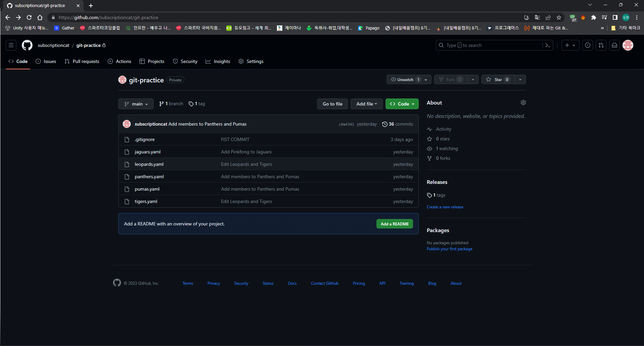Viewport: 644px width, 346px height.
Task: Go forward with the browser forward arrow
Action: click(x=18, y=17)
